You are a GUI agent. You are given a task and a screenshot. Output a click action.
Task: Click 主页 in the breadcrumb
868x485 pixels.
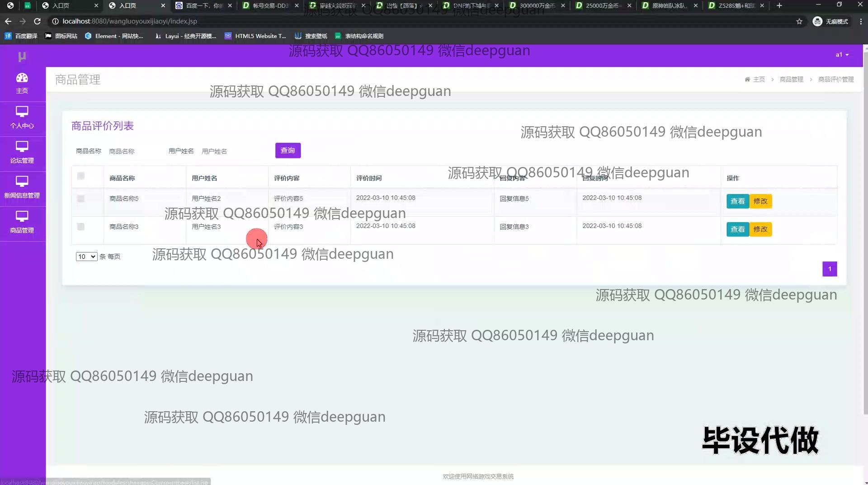coord(759,80)
